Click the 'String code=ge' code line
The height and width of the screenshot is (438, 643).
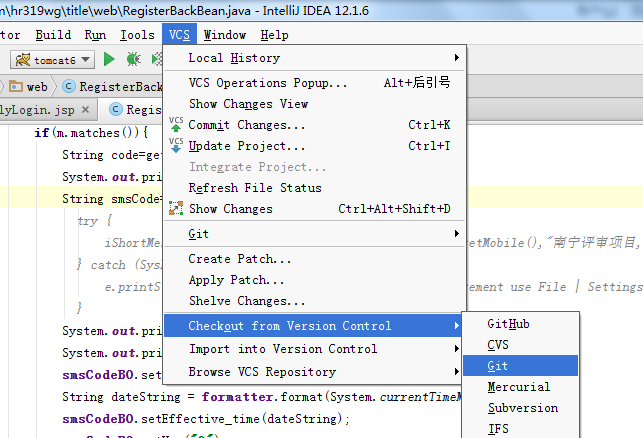pyautogui.click(x=112, y=155)
